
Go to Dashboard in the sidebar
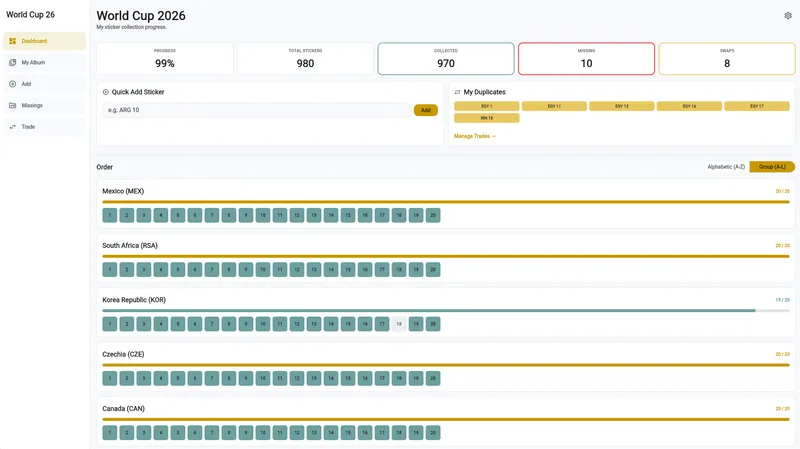44,41
